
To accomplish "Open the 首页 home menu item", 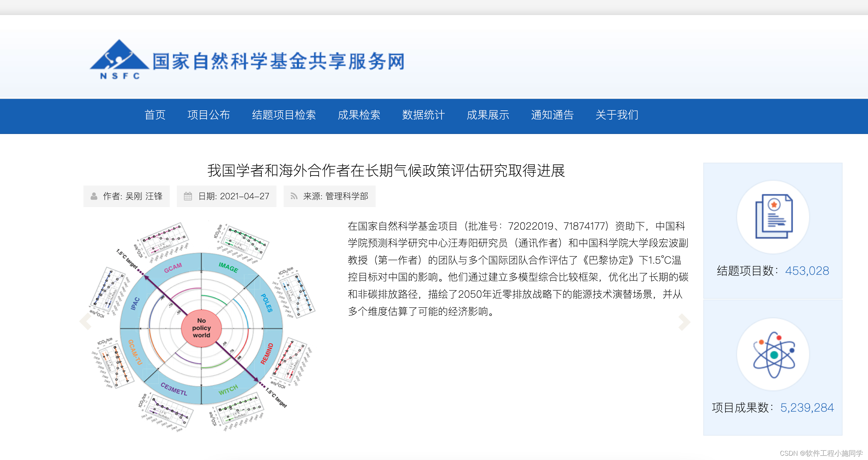I will point(155,115).
